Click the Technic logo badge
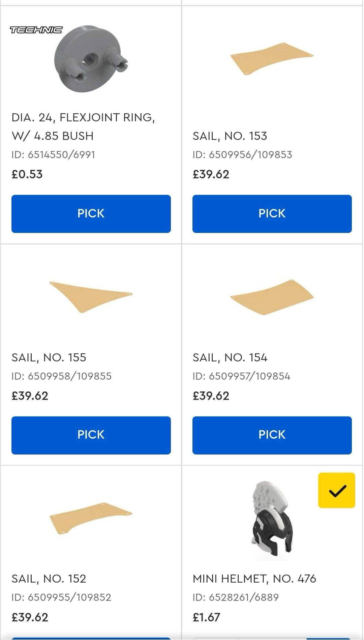 pyautogui.click(x=36, y=30)
